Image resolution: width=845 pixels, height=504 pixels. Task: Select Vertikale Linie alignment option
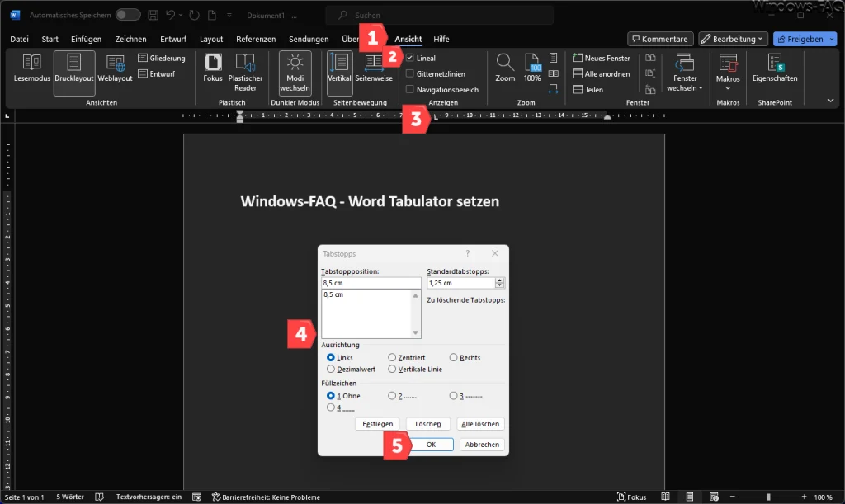click(392, 369)
